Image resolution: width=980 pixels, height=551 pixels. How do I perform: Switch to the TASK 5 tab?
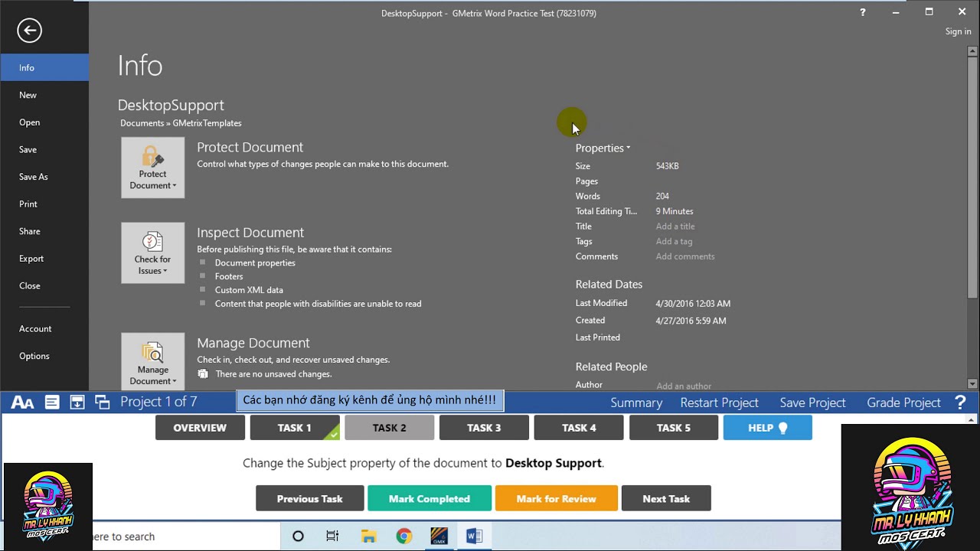pos(674,428)
